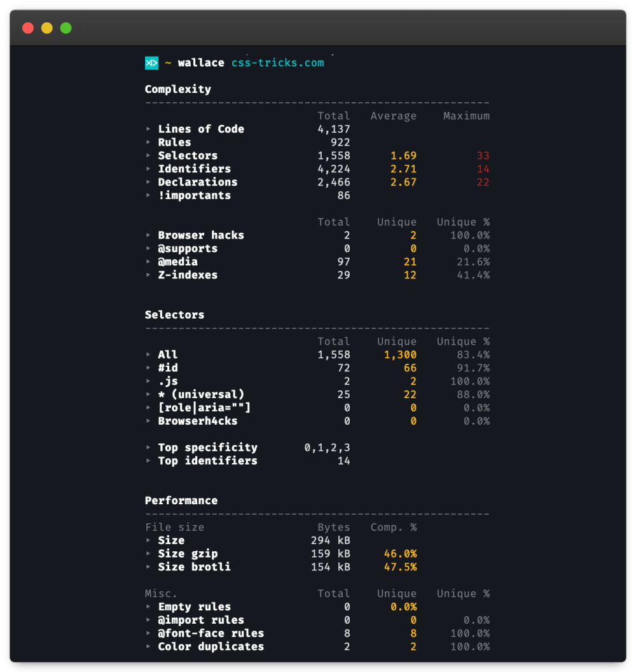The width and height of the screenshot is (636, 672).
Task: Click the Top identifiers row label
Action: click(207, 461)
